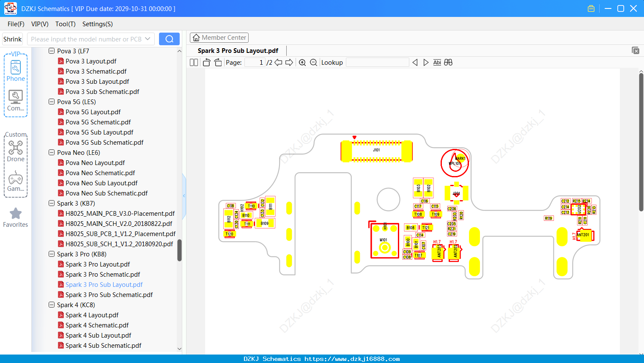Open Pova 5G Sub Layout.pdf
This screenshot has height=363, width=644.
(99, 132)
